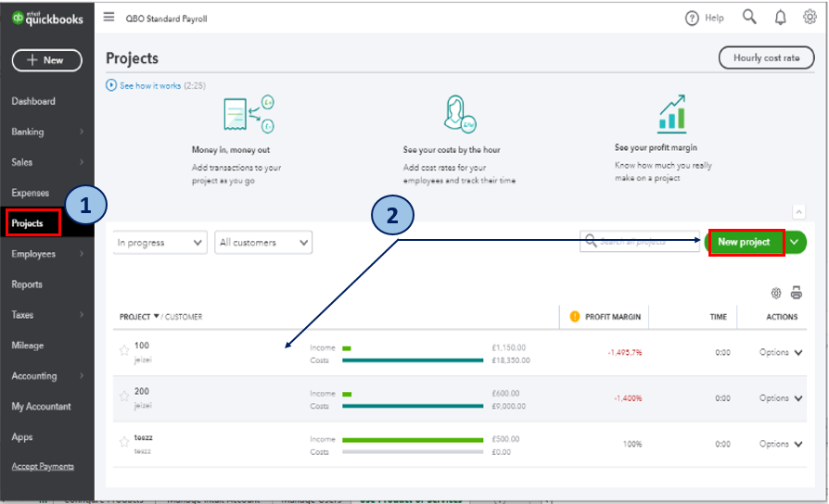Play the See how it works video

tap(112, 85)
